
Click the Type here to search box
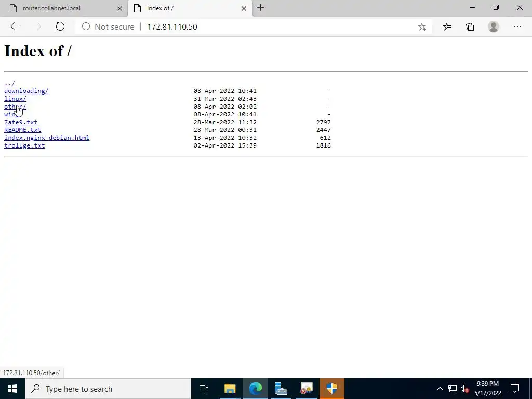coord(108,389)
